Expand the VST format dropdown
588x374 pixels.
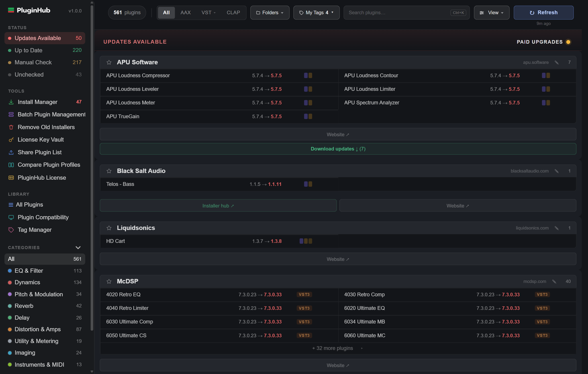[x=208, y=12]
